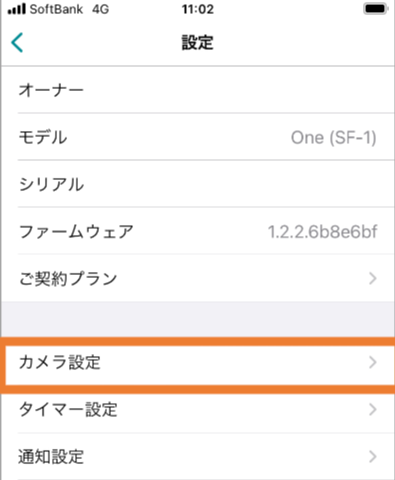Tap the 11:02 clock in status bar
The image size is (395, 480).
point(198,9)
